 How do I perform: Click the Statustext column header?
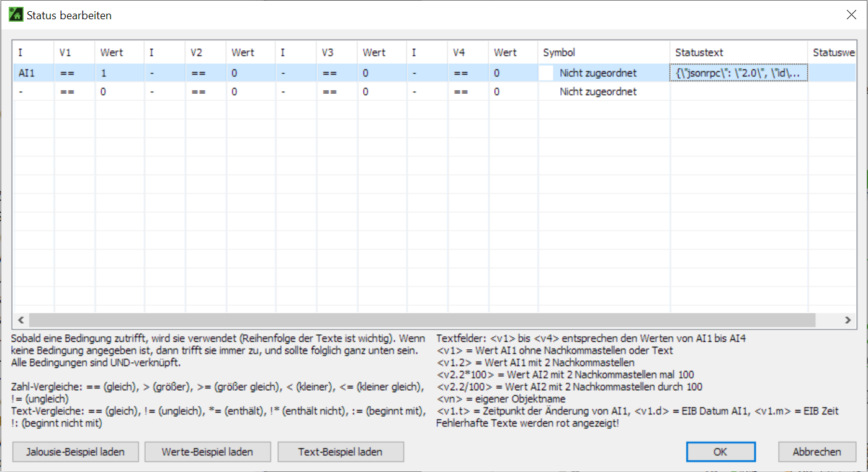coord(739,53)
